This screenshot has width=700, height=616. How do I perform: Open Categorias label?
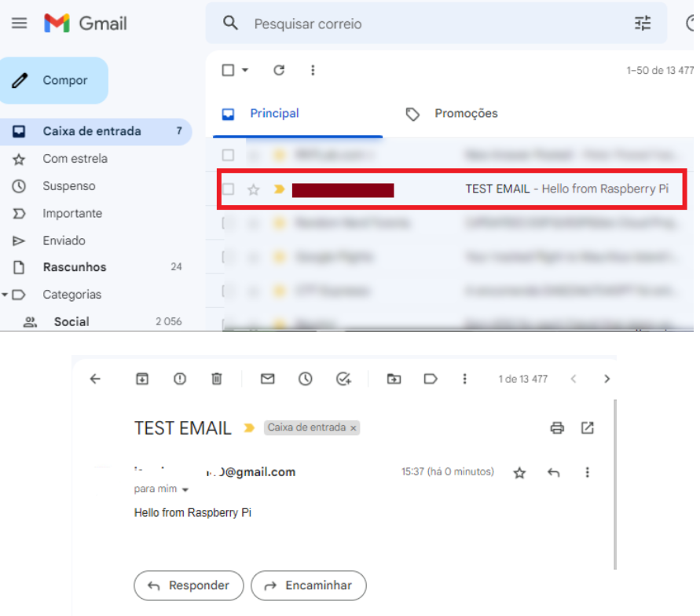[x=71, y=295]
